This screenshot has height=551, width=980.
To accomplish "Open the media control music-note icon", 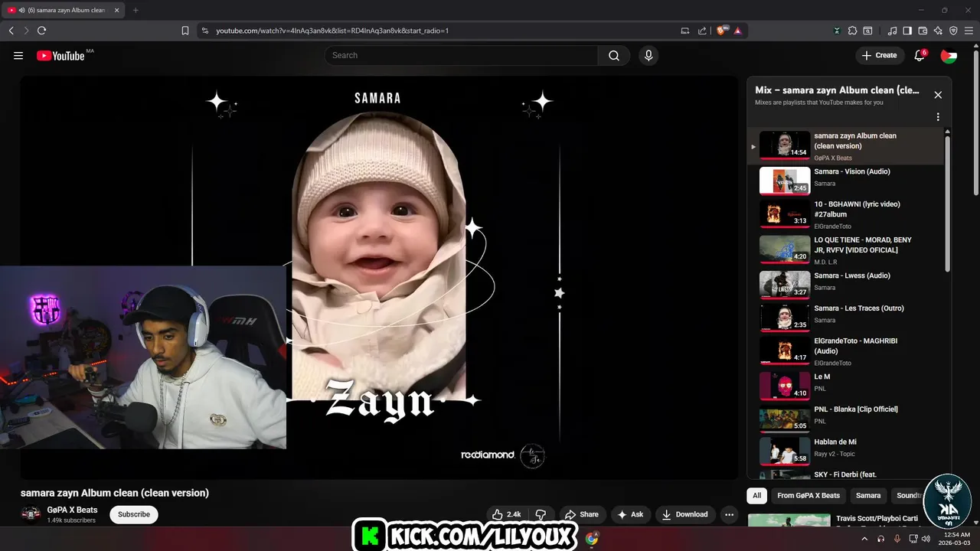I will coord(892,31).
